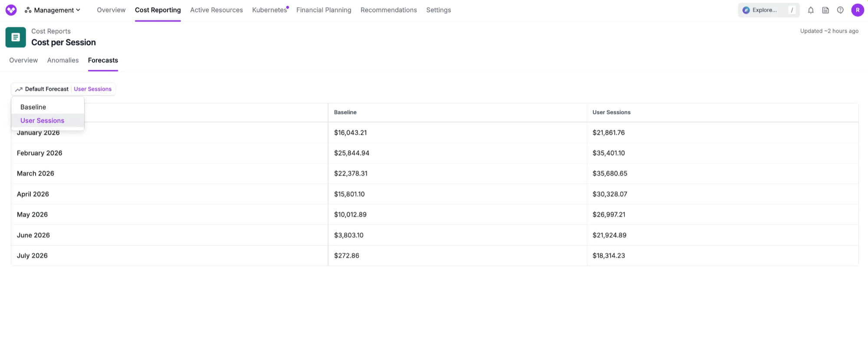Image resolution: width=868 pixels, height=343 pixels.
Task: Click the Explore search field
Action: point(769,10)
